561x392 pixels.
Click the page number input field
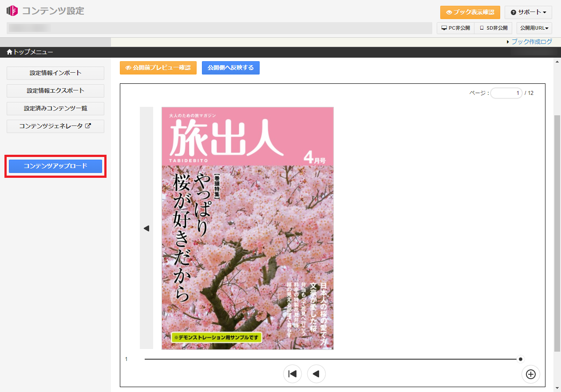pyautogui.click(x=506, y=93)
